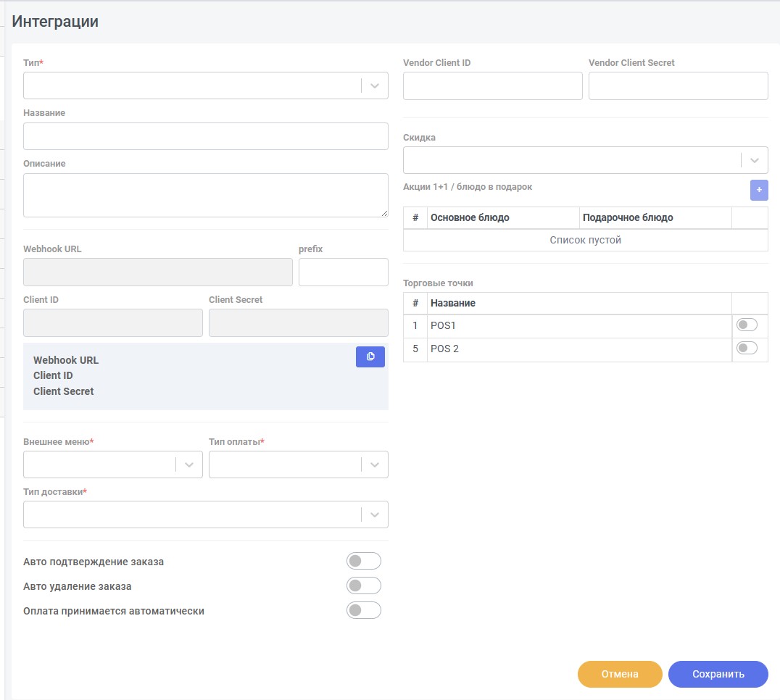Expand the Внешнее меню dropdown
780x700 pixels.
[113, 464]
